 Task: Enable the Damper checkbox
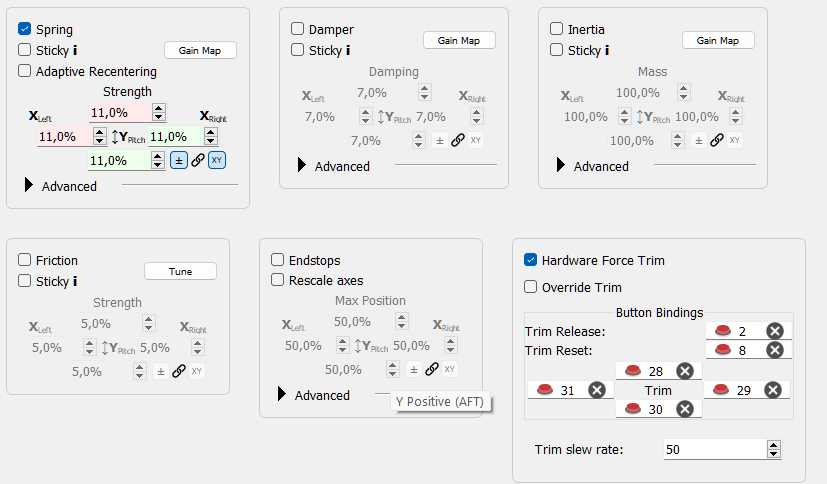[x=298, y=30]
